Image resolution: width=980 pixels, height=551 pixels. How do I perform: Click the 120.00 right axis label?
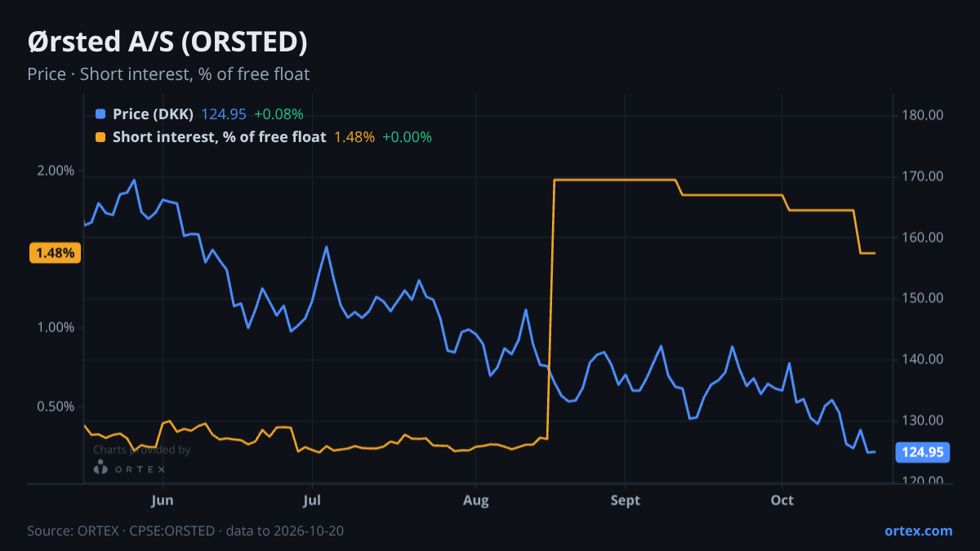[923, 481]
